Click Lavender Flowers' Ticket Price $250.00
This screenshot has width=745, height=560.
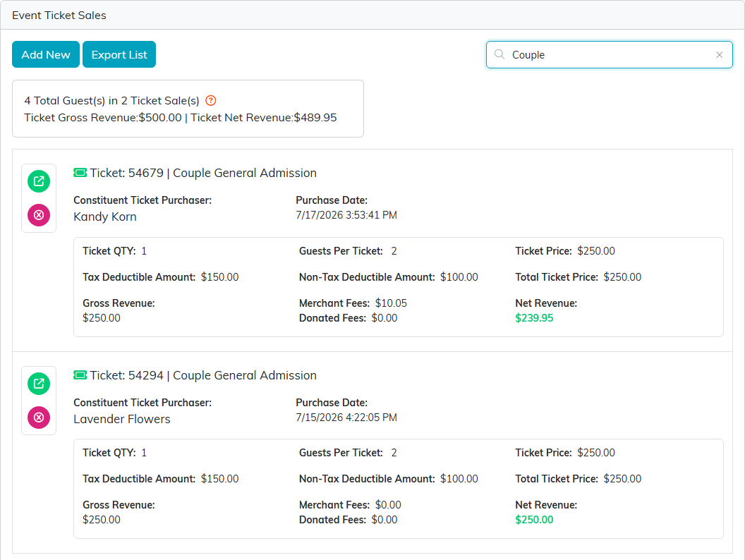click(596, 453)
